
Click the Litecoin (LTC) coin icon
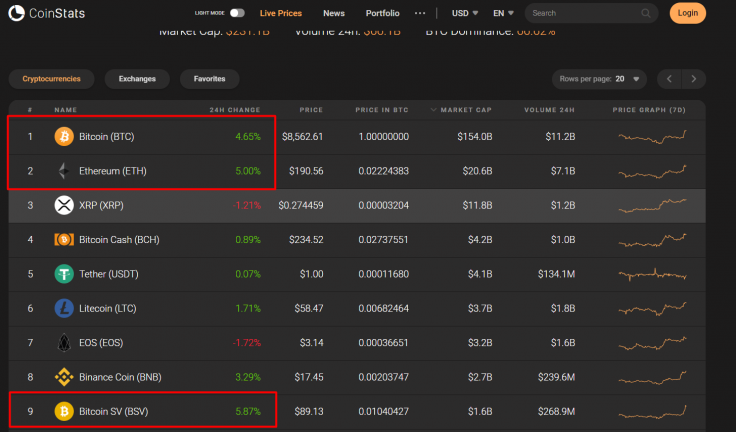(x=64, y=309)
